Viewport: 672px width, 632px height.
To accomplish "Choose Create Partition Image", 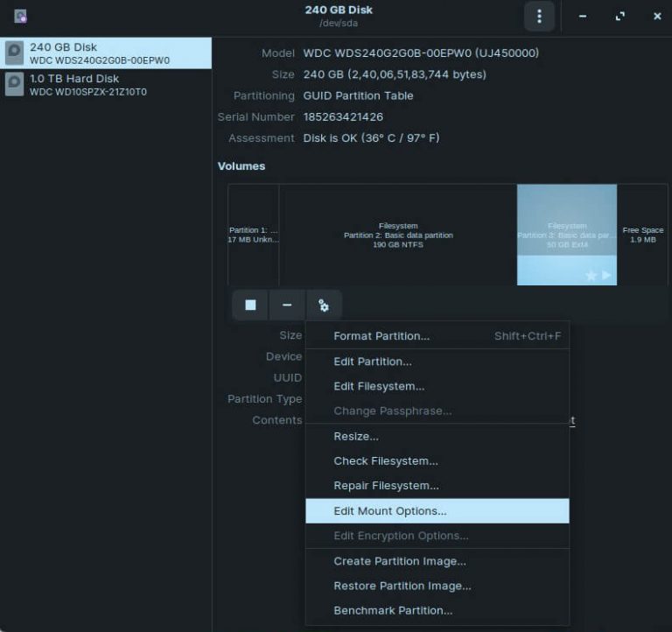I will [x=400, y=561].
